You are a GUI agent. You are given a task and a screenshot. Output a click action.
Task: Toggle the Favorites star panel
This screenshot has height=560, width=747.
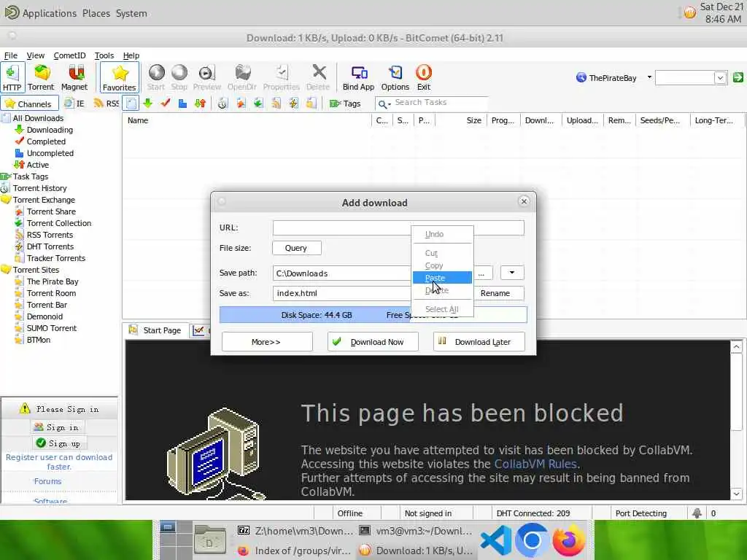coord(119,77)
